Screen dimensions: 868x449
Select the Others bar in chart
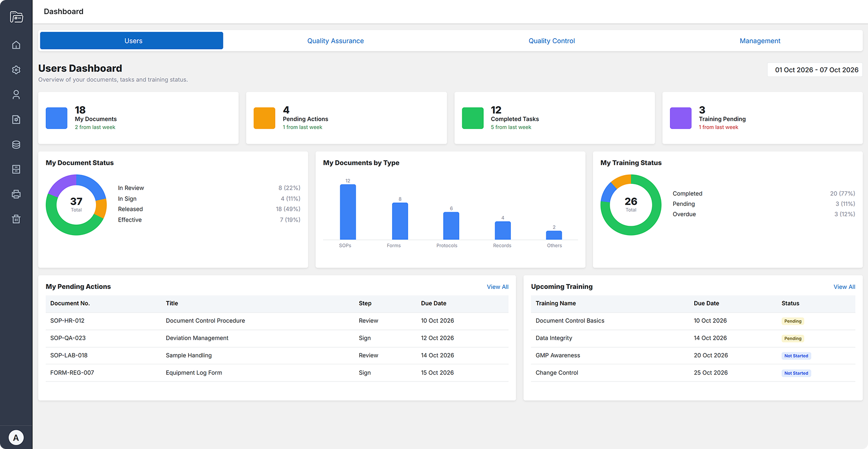554,235
